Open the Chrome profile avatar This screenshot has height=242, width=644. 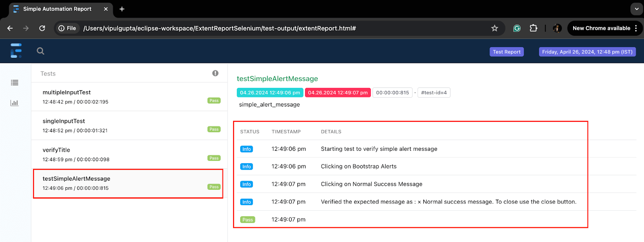pyautogui.click(x=557, y=28)
